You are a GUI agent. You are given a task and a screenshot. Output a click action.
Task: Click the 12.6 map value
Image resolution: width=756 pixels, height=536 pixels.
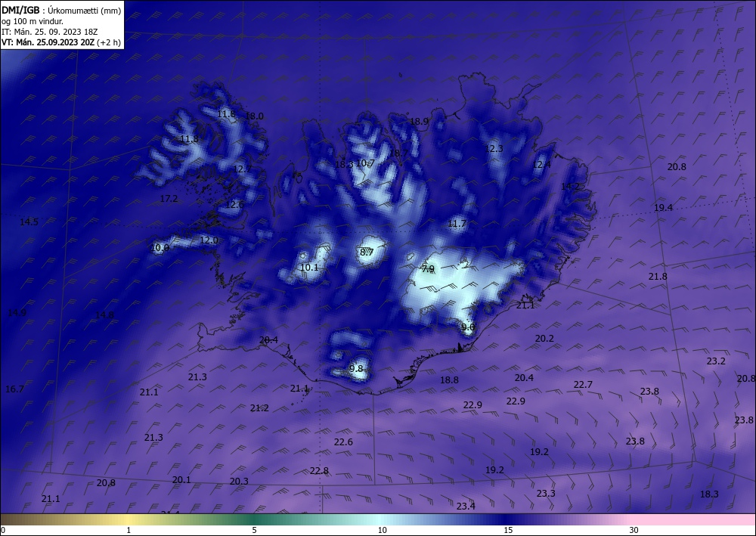point(235,205)
